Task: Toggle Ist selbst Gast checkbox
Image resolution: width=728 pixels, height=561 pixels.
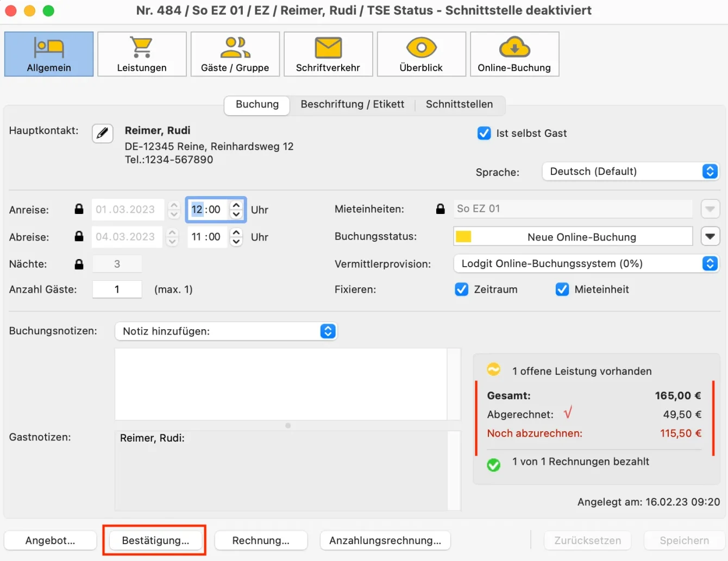Action: (484, 133)
